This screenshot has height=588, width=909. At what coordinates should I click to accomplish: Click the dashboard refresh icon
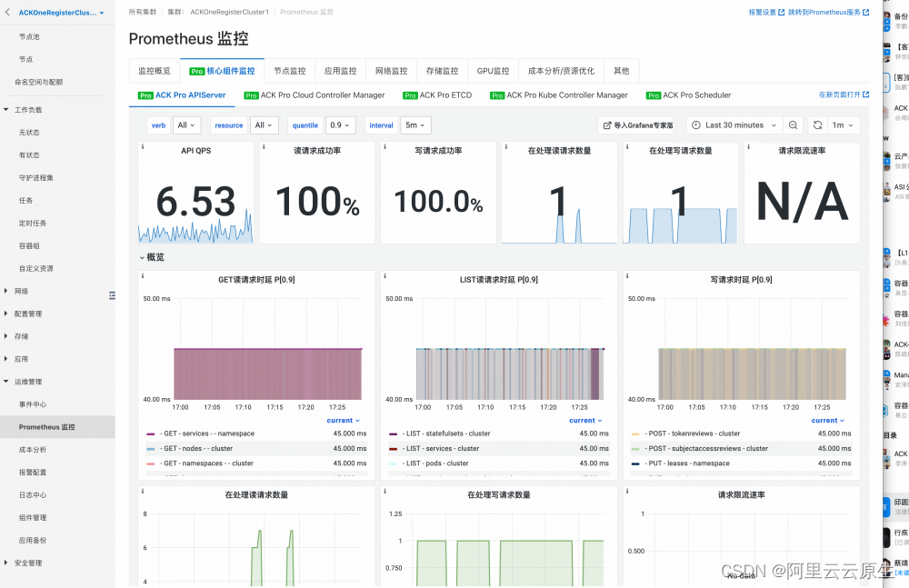coord(817,125)
